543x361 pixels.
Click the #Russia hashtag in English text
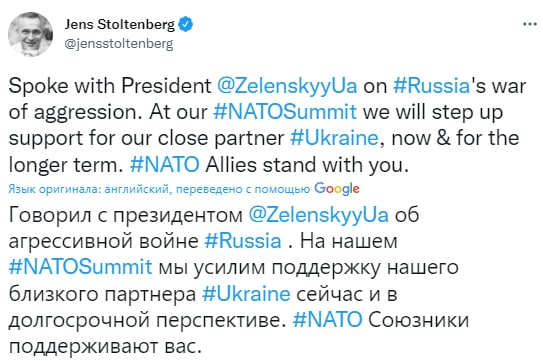[x=431, y=86]
